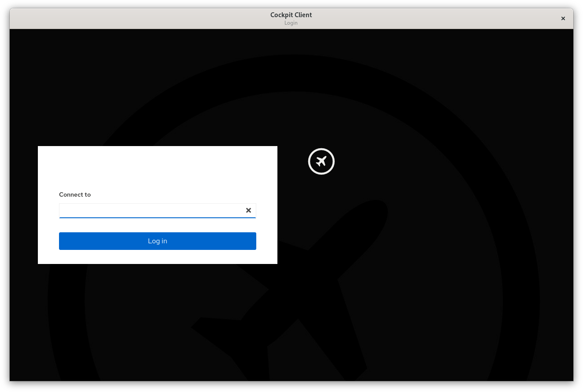The width and height of the screenshot is (583, 392).
Task: Click the white gap between textbox and Log in
Action: [157, 225]
